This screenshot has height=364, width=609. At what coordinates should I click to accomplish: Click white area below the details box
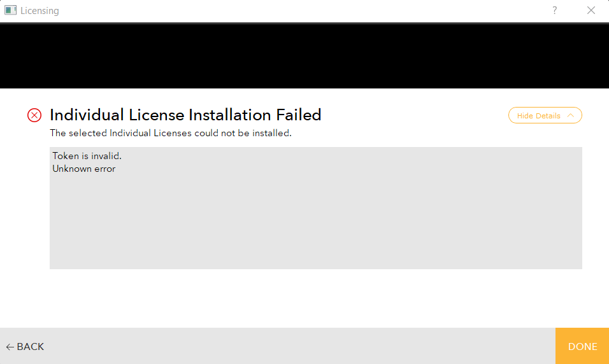pos(304,298)
